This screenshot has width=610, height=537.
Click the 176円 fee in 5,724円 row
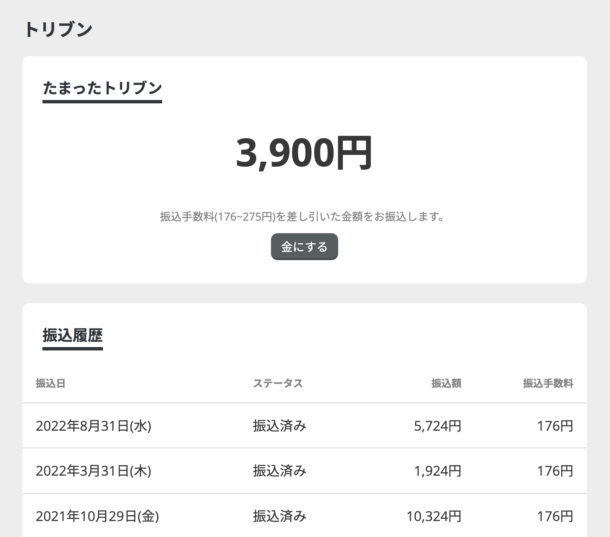(555, 426)
